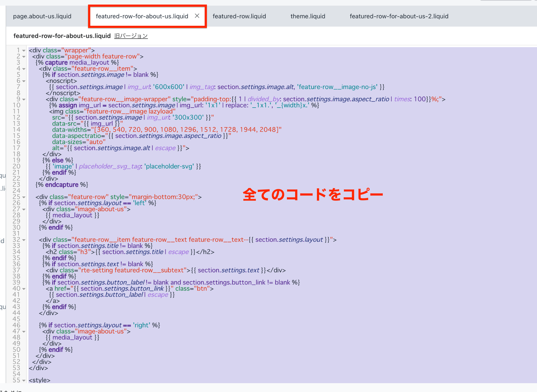This screenshot has width=537, height=392.
Task: Collapse image-wrapper div at line 9
Action: (24, 100)
